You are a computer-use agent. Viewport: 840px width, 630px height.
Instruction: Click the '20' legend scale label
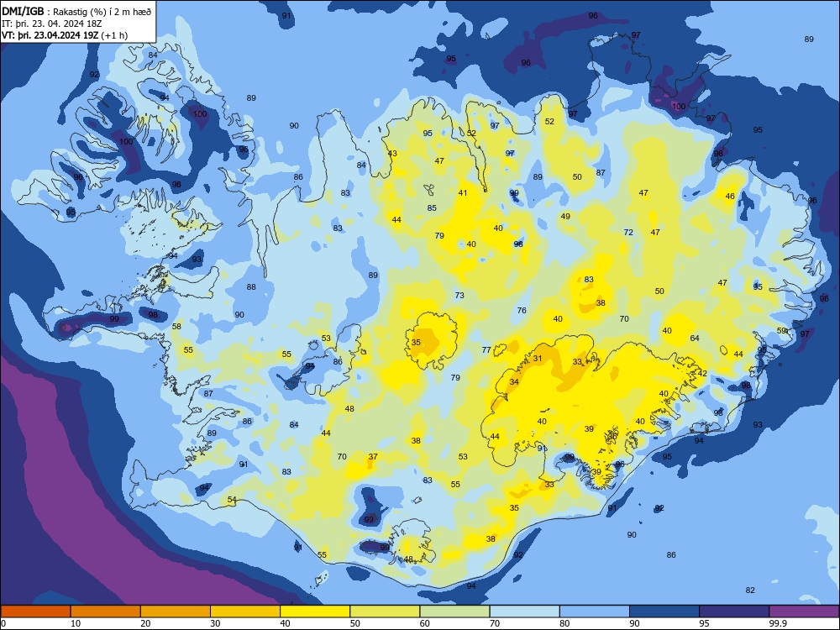145,623
